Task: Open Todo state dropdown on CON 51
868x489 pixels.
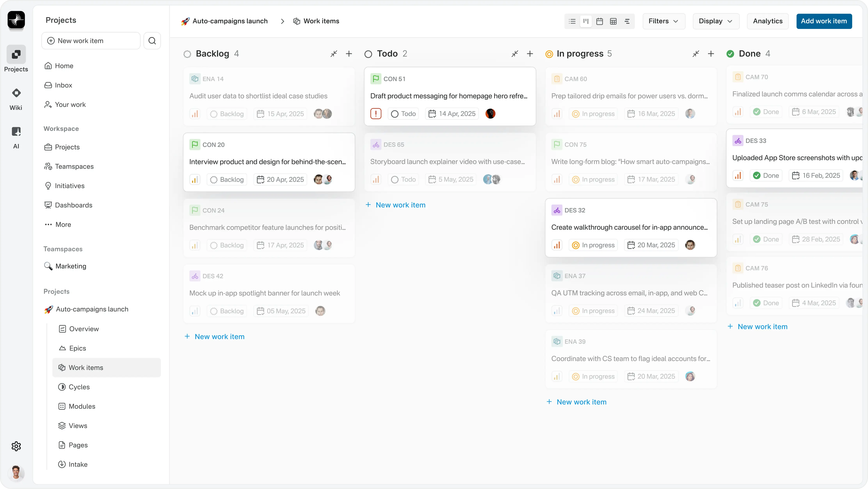Action: pyautogui.click(x=403, y=114)
